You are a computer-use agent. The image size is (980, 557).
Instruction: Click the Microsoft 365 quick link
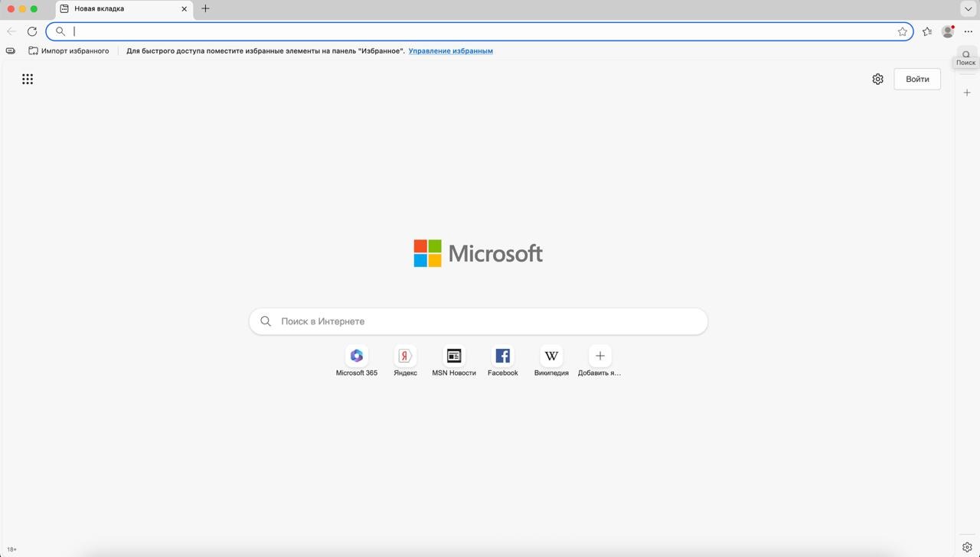point(356,360)
